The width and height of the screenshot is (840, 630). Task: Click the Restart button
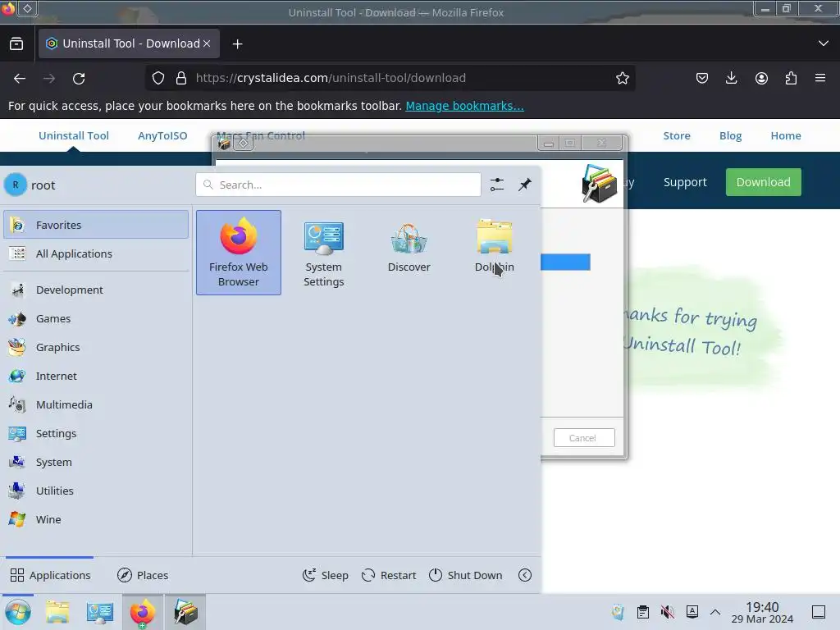coord(389,575)
